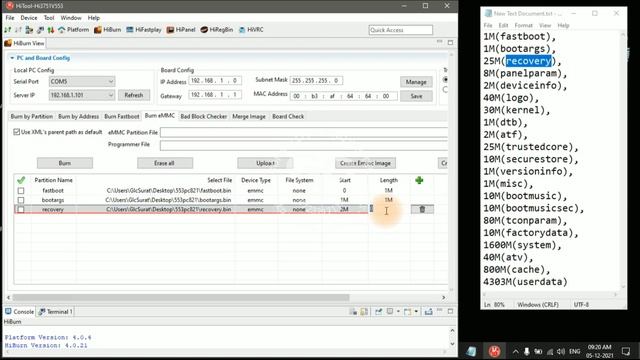Click the green plus add-partition icon
640x360 pixels.
(419, 180)
